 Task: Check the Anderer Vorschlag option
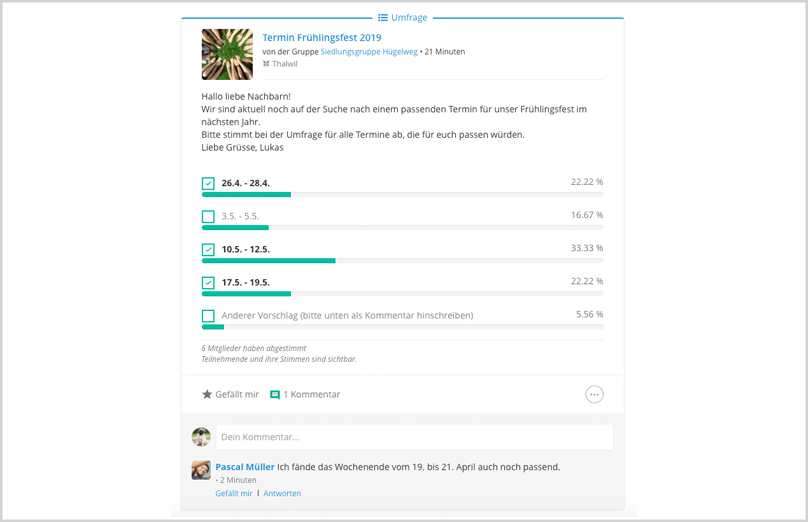click(x=208, y=315)
